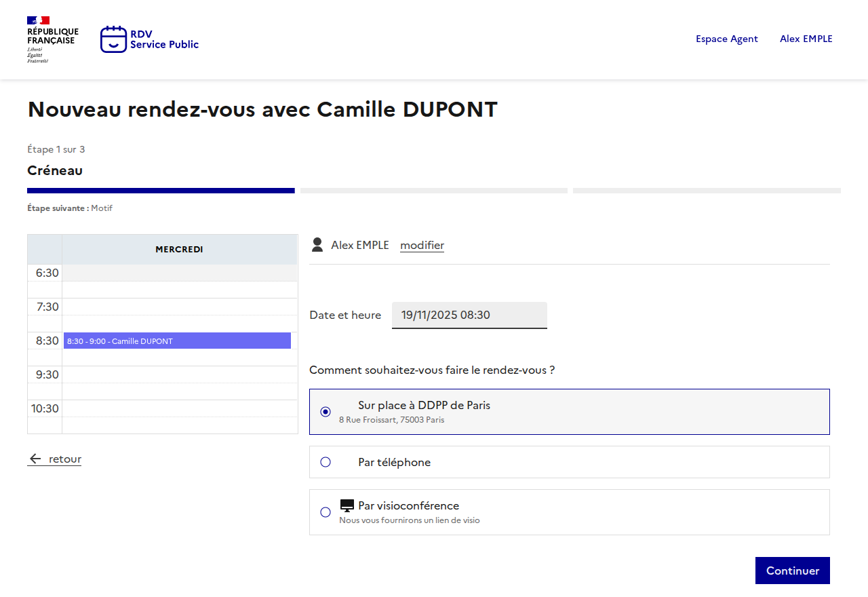Click the 9:30 calendar time slot
Image resolution: width=868 pixels, height=597 pixels.
click(179, 374)
